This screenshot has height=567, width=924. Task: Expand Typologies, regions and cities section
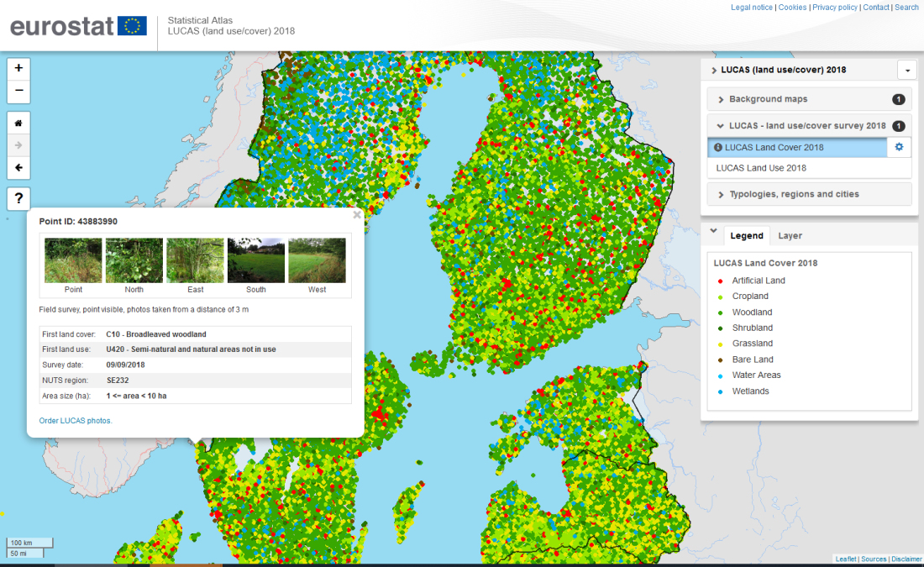(x=794, y=194)
